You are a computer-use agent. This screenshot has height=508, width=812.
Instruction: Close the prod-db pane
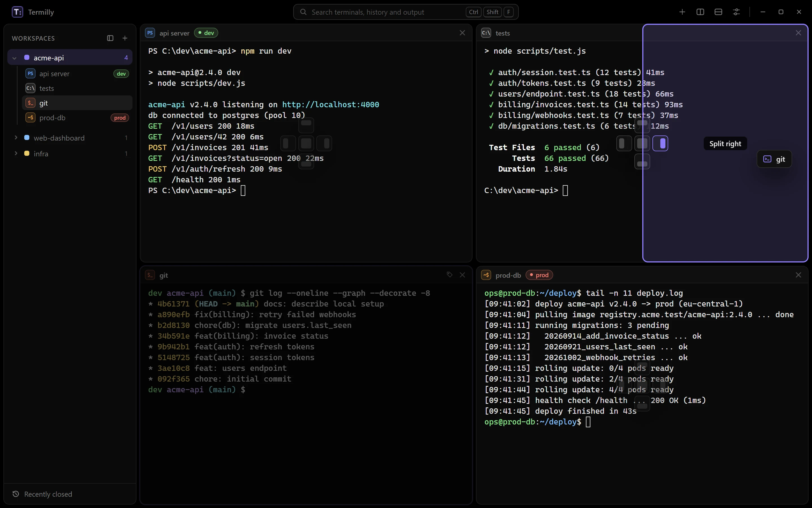pyautogui.click(x=798, y=275)
